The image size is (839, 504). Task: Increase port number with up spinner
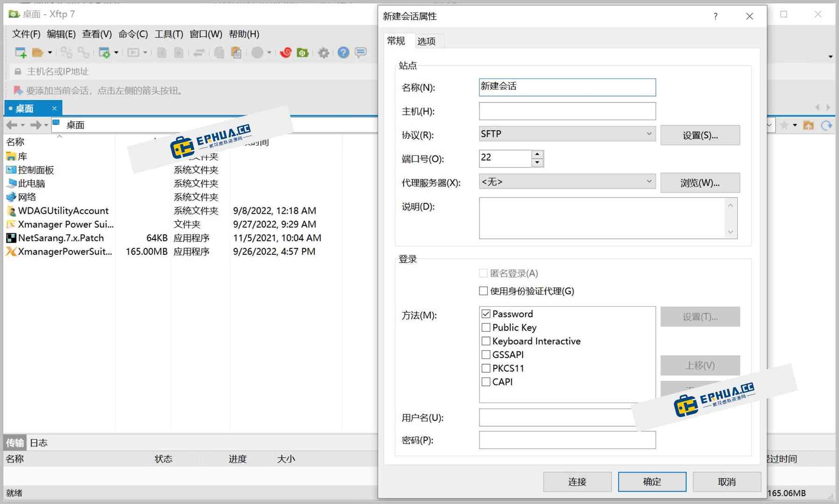pos(537,154)
